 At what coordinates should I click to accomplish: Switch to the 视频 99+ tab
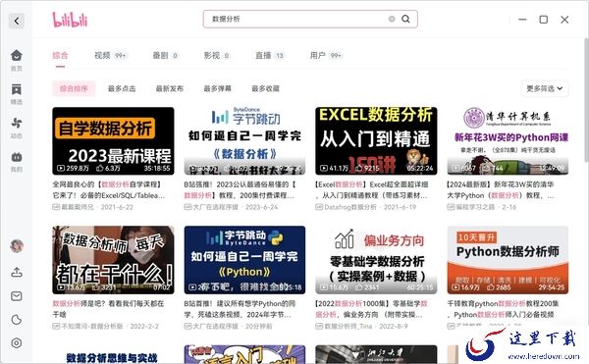click(110, 56)
